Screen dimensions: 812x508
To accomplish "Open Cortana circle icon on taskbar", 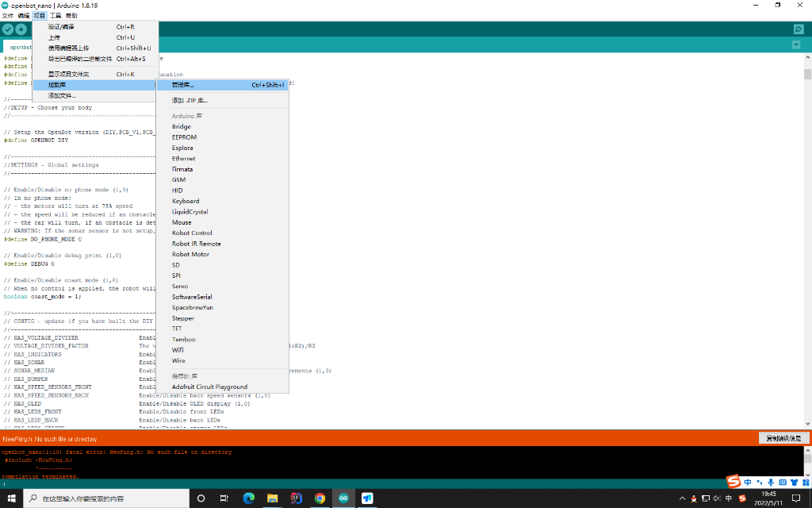I will pos(201,498).
